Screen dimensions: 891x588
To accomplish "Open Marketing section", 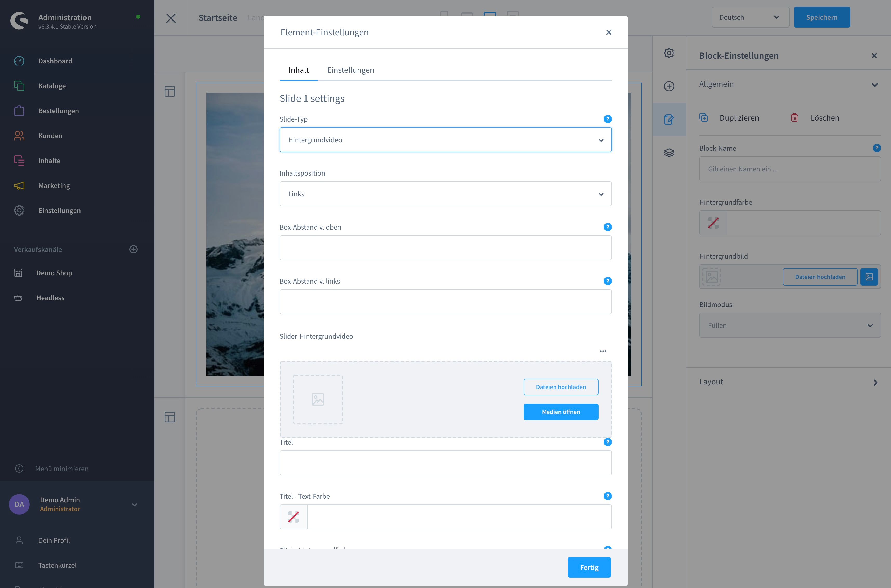I will [54, 186].
